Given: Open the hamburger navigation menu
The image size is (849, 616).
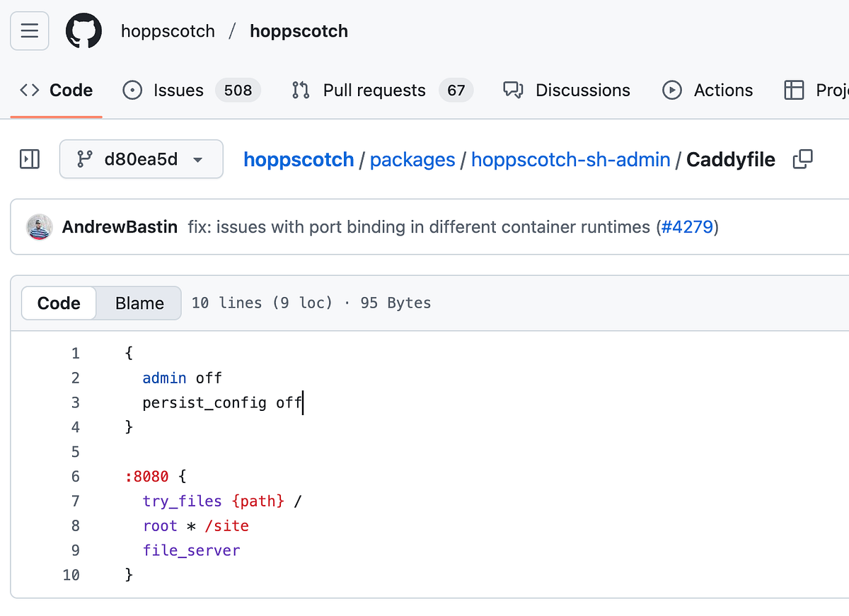Looking at the screenshot, I should tap(30, 31).
